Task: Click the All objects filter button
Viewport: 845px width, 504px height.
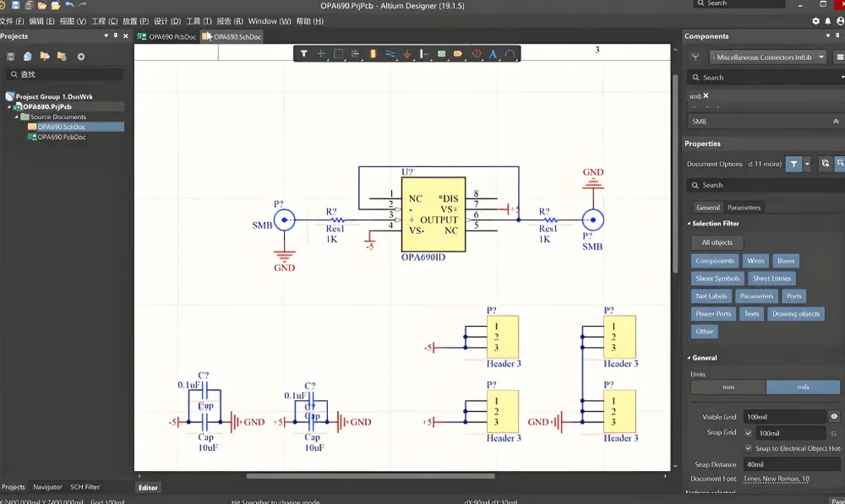Action: coord(717,242)
